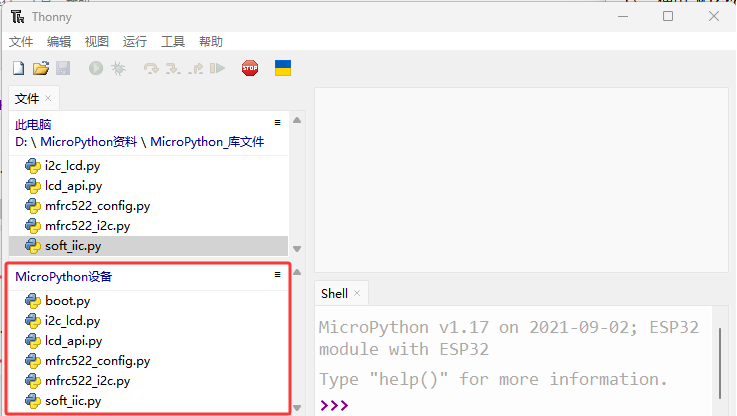
Task: Select soft_iic.py on the MicroPython device
Action: point(149,401)
